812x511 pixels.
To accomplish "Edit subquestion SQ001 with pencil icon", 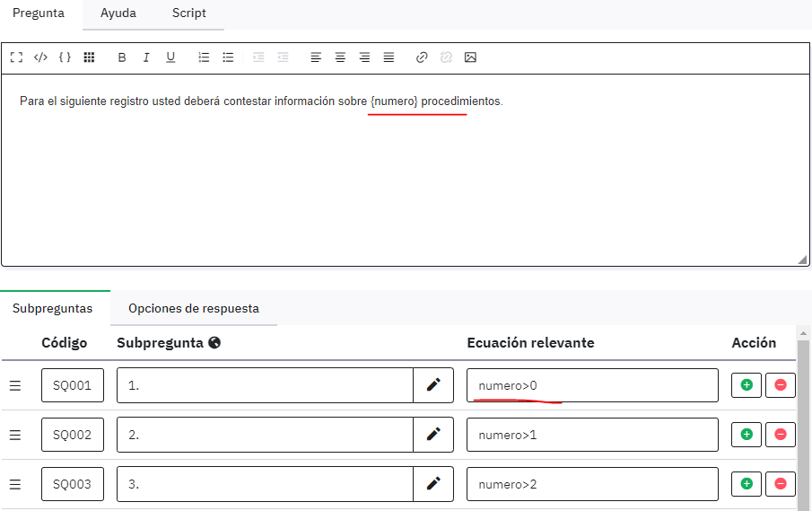I will point(433,385).
